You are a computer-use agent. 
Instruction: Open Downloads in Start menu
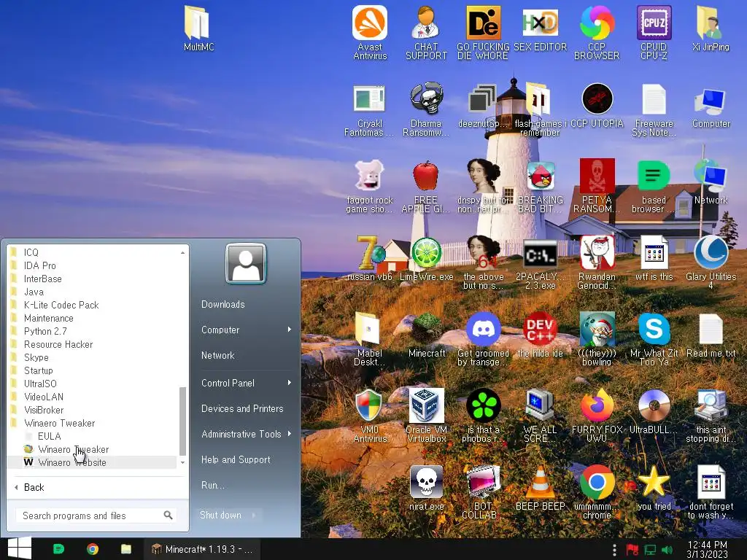(x=223, y=304)
